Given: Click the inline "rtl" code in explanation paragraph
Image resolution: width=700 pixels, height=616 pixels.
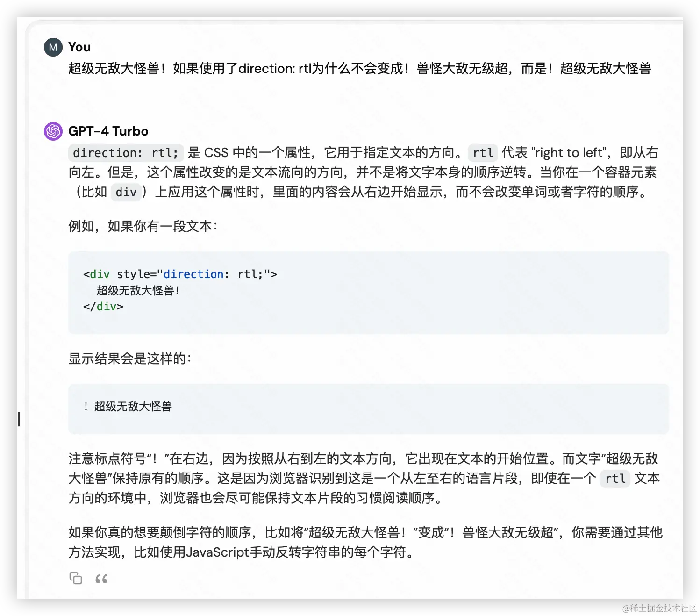Looking at the screenshot, I should 615,479.
